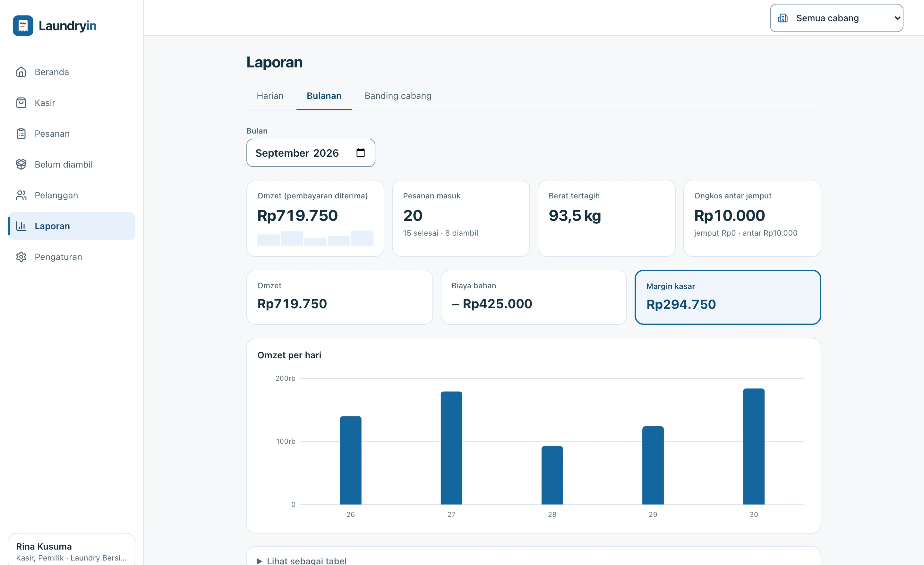Open the calendar picker icon in Bulan field
This screenshot has height=565, width=924.
[x=360, y=153]
